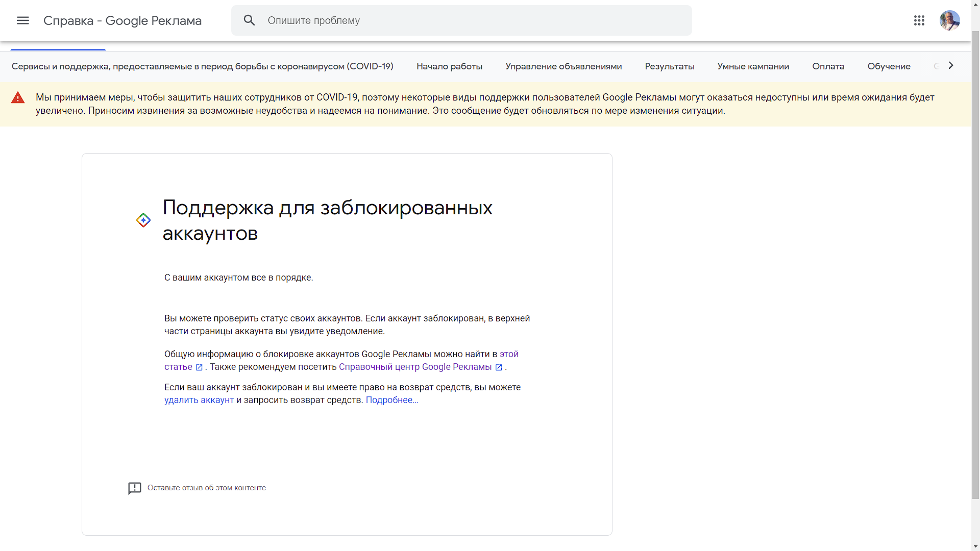Follow the «этой статье» link
The width and height of the screenshot is (980, 551).
(508, 354)
